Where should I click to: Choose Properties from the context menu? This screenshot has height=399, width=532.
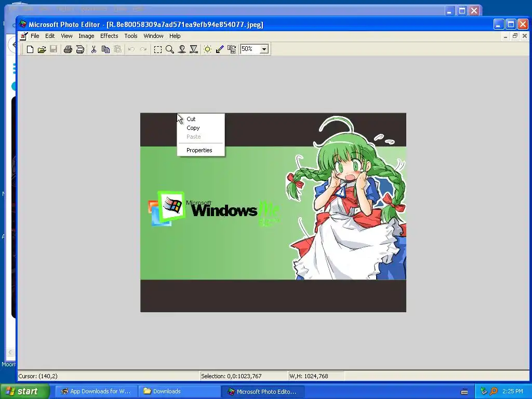(x=201, y=150)
